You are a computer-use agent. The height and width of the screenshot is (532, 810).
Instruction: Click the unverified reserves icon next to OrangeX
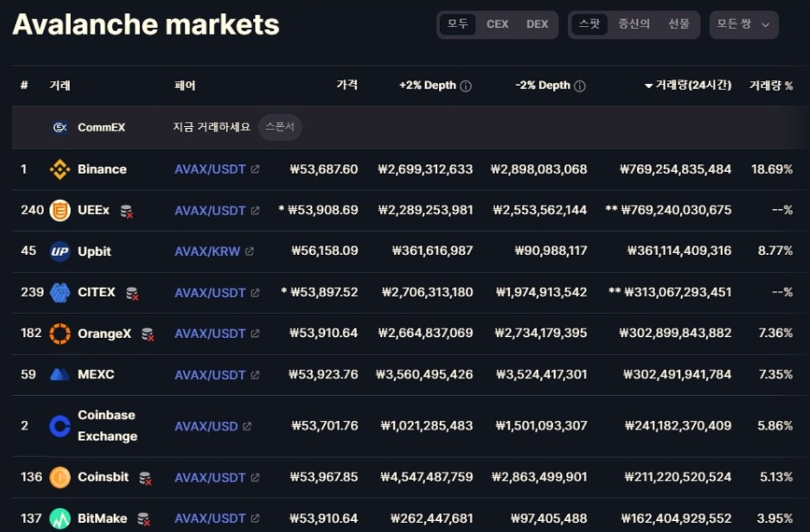point(148,334)
